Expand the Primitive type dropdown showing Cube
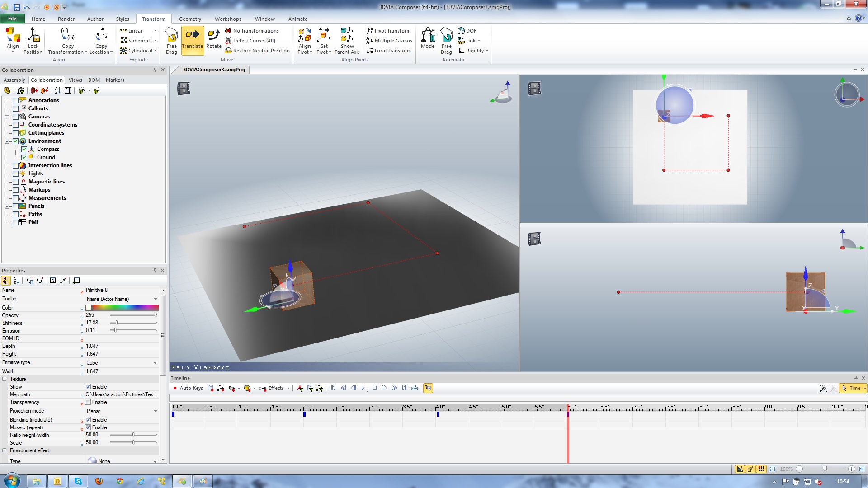The width and height of the screenshot is (868, 488). tap(155, 362)
